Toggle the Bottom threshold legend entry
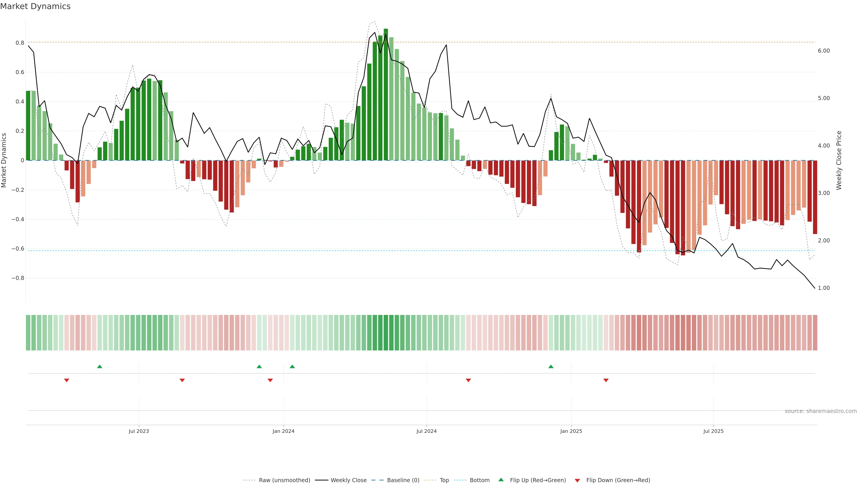The height and width of the screenshot is (488, 868). (479, 480)
